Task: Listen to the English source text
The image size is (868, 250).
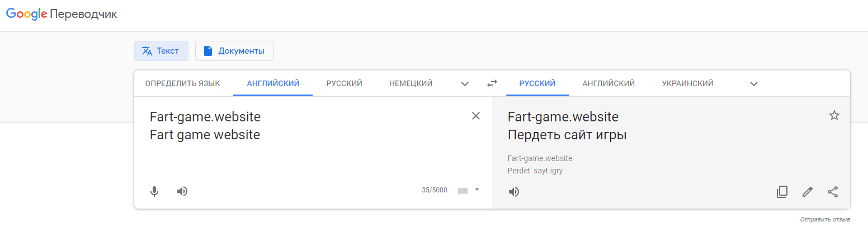Action: pyautogui.click(x=182, y=191)
